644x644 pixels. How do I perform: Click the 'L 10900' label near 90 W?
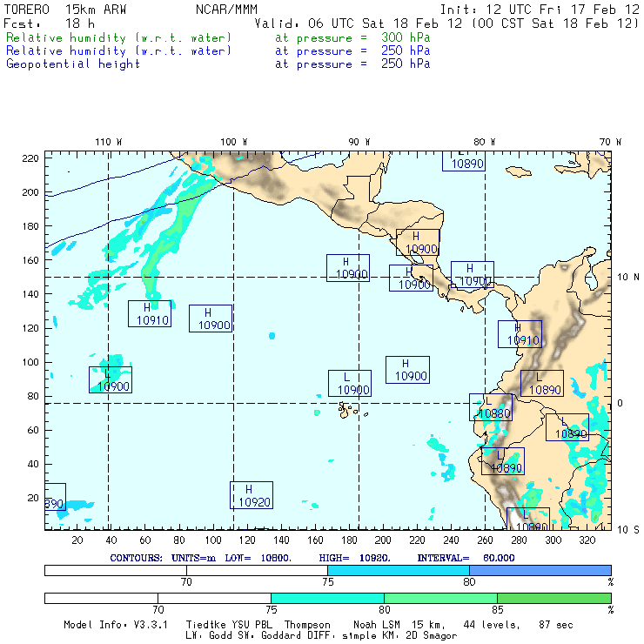[350, 383]
